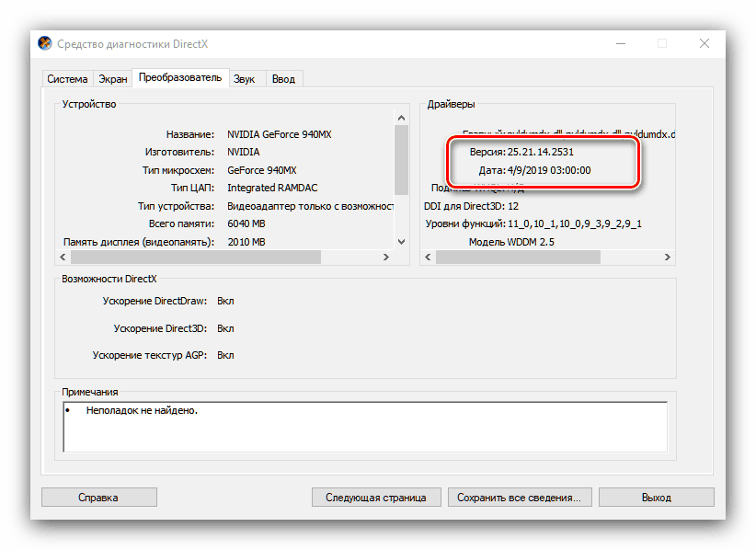Screen dimensions: 756x550
Task: Switch to the Система tab
Action: click(67, 79)
